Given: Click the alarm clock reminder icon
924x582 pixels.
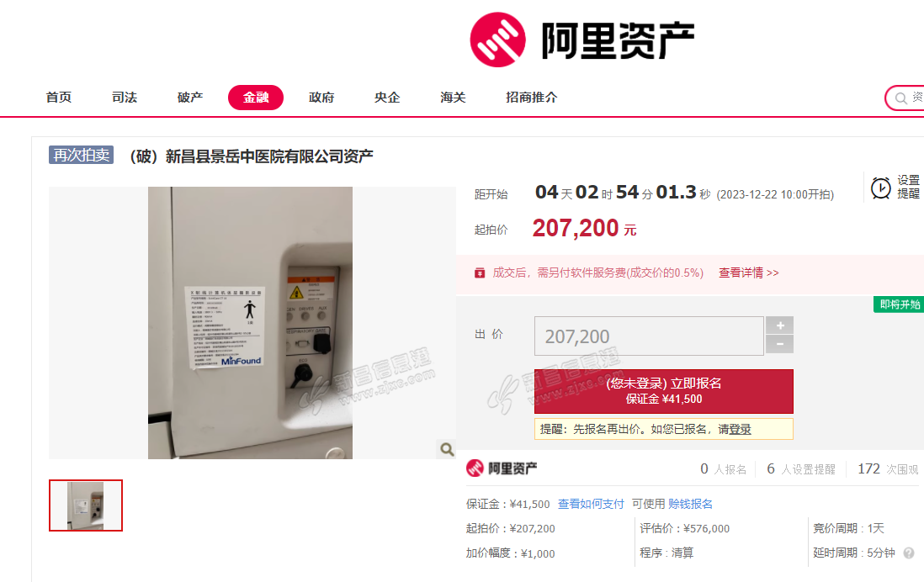Looking at the screenshot, I should pyautogui.click(x=881, y=188).
